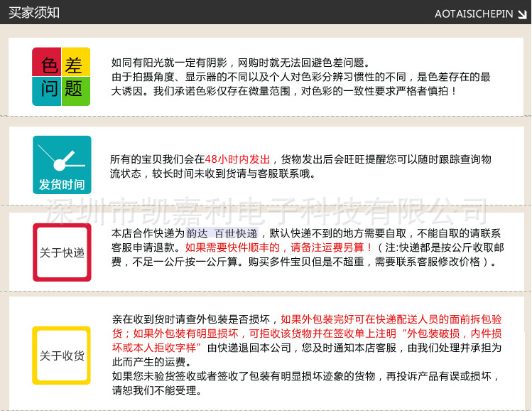Click the paragraph starting 如同有阳光就一定有阴影
The height and width of the screenshot is (411, 532).
(301, 77)
